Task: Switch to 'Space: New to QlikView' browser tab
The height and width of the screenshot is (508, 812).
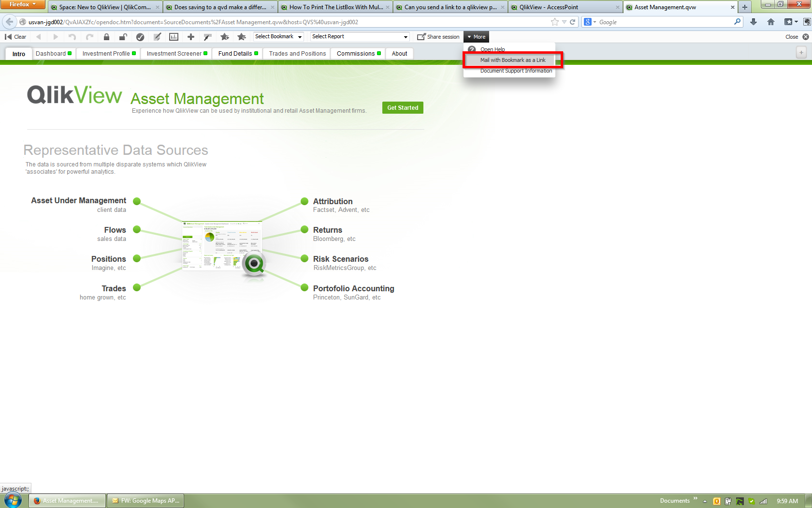Action: point(105,7)
